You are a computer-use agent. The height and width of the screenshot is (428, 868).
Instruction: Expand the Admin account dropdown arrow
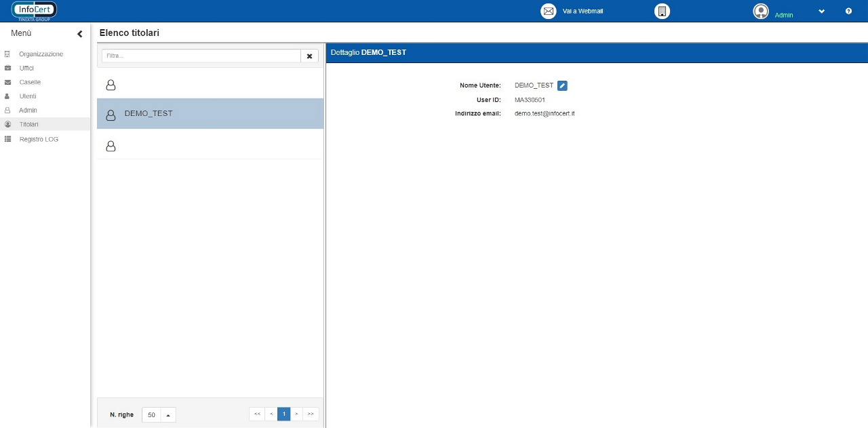point(822,12)
